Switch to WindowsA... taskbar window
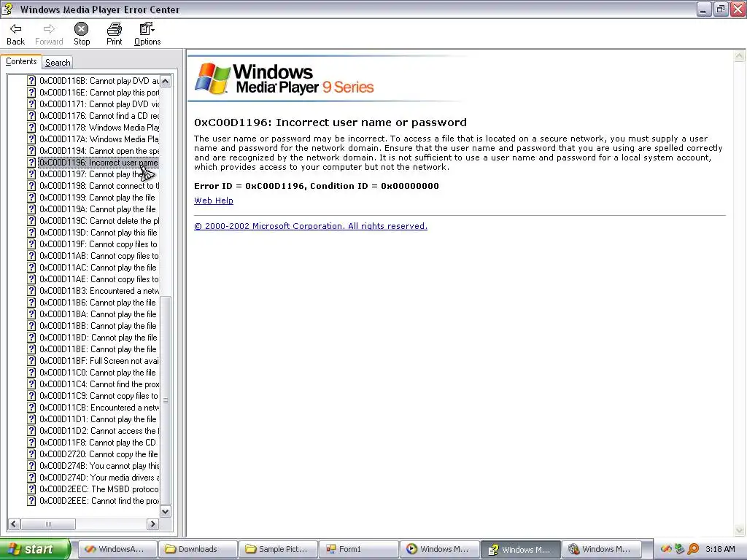 (117, 549)
